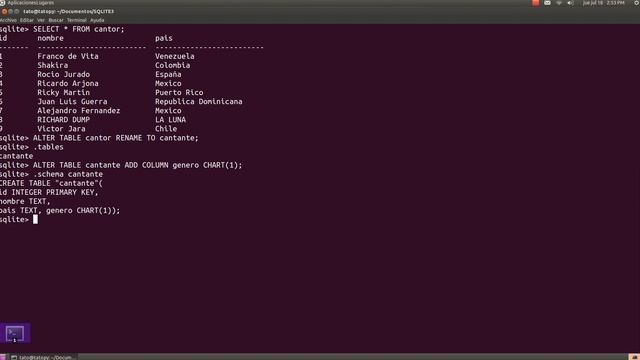This screenshot has height=360, width=640.
Task: Click 'Franco de Vita' in results
Action: tap(68, 56)
